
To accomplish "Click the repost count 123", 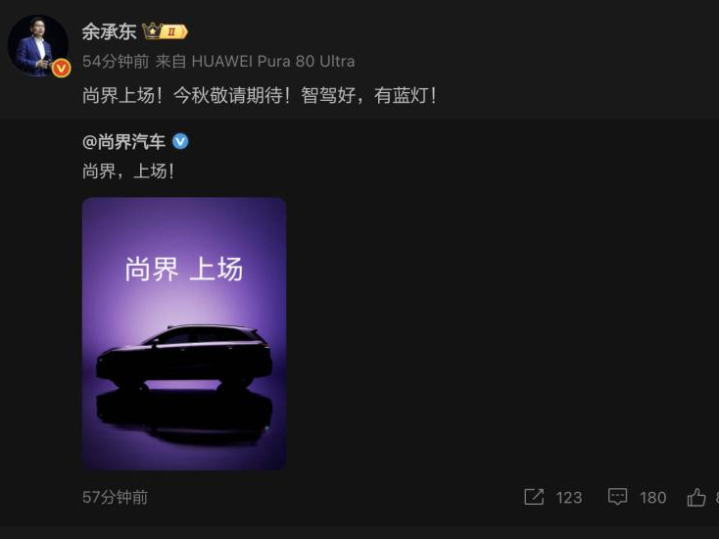I will [569, 498].
